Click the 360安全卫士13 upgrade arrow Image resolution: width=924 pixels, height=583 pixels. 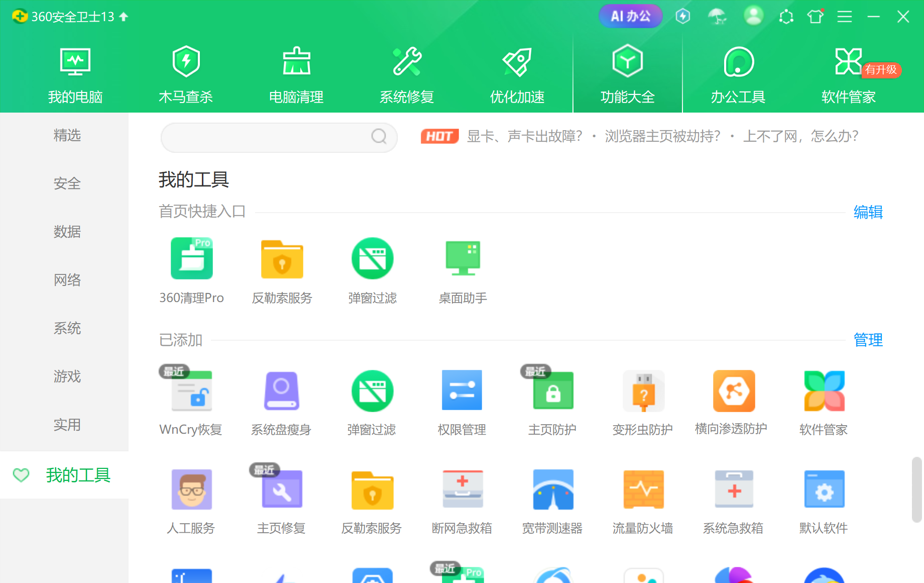[x=124, y=17]
